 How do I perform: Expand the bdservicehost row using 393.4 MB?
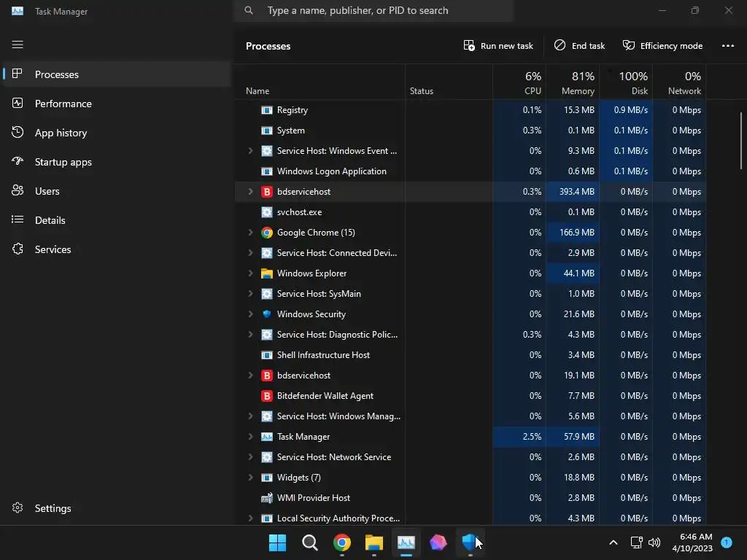pyautogui.click(x=251, y=192)
